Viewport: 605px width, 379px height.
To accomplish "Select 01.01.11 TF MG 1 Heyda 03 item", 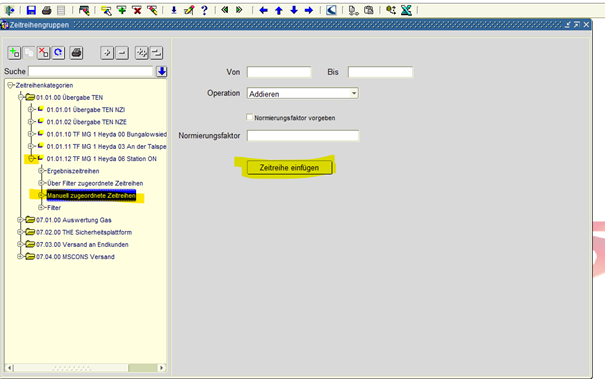I will (106, 147).
